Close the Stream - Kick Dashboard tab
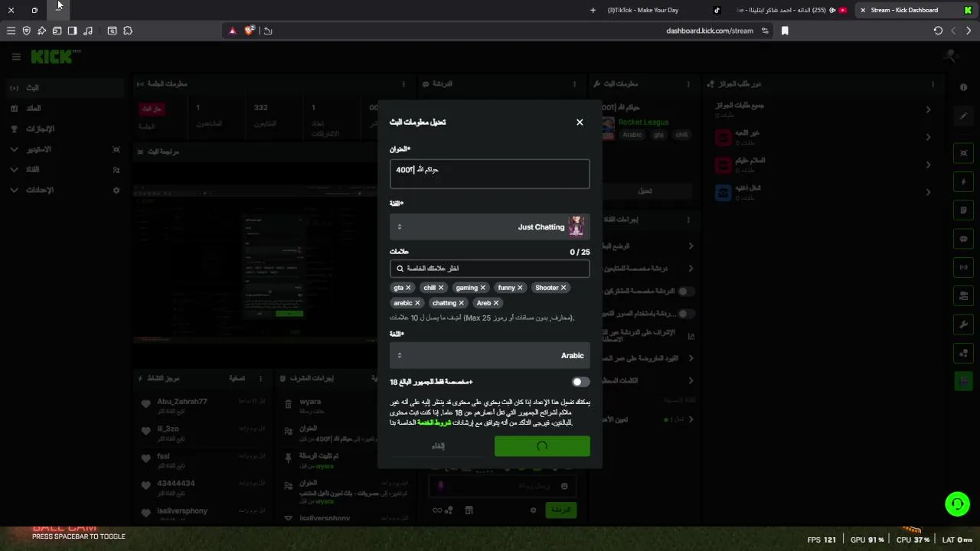Viewport: 980px width, 551px height. coord(863,10)
